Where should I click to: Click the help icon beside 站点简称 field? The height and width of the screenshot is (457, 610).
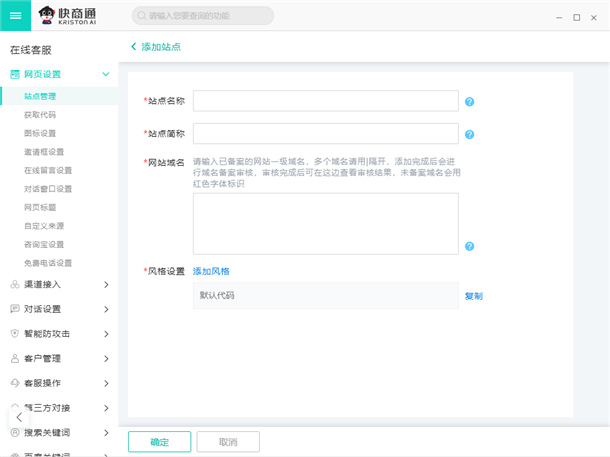[x=469, y=135]
